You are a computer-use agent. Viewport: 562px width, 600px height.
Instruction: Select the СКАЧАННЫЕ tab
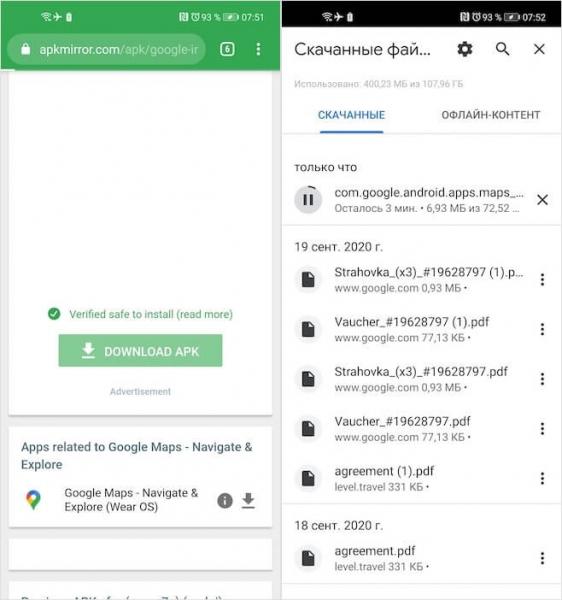point(351,115)
